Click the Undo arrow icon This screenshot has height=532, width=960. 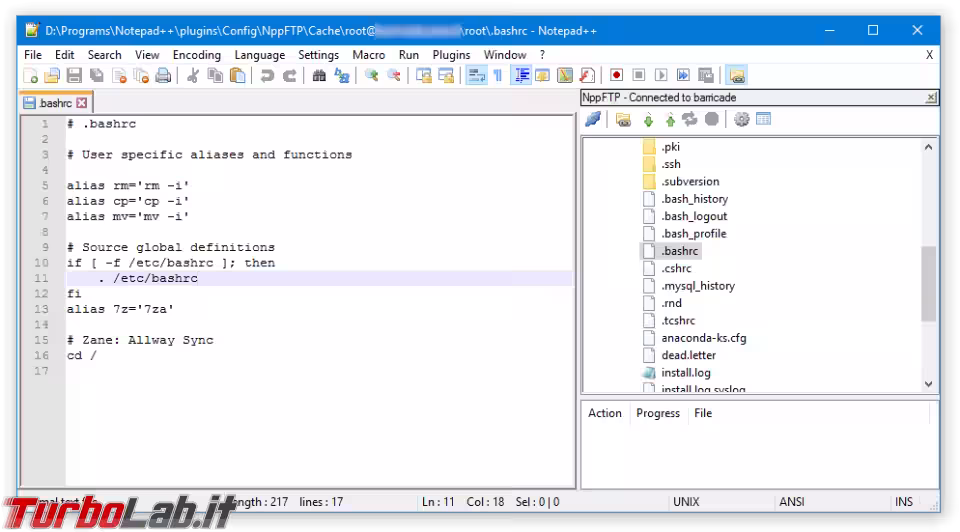point(267,75)
